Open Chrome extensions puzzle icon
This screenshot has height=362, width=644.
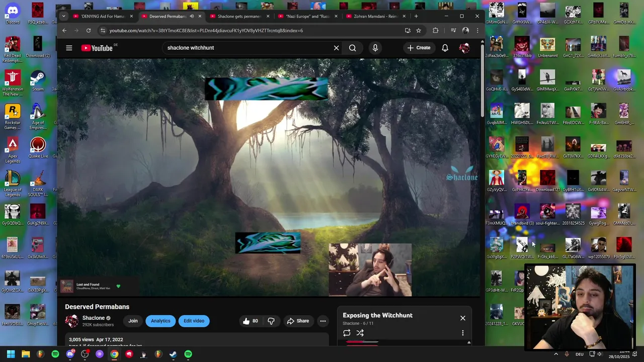435,30
